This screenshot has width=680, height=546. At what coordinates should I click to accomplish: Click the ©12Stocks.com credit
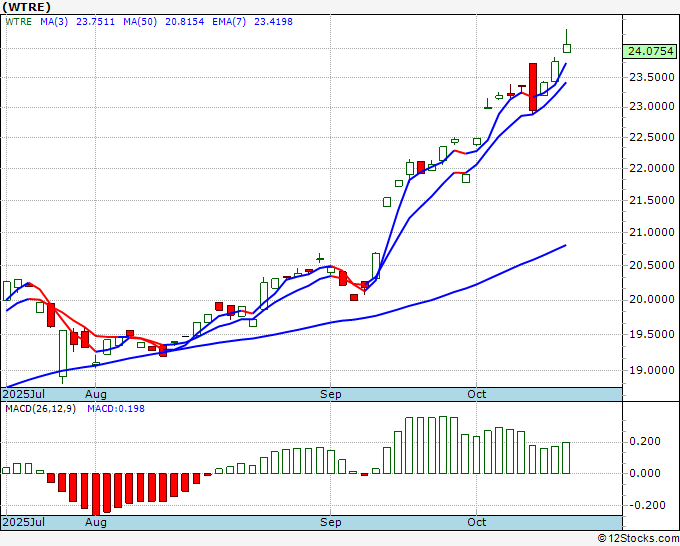[638, 539]
